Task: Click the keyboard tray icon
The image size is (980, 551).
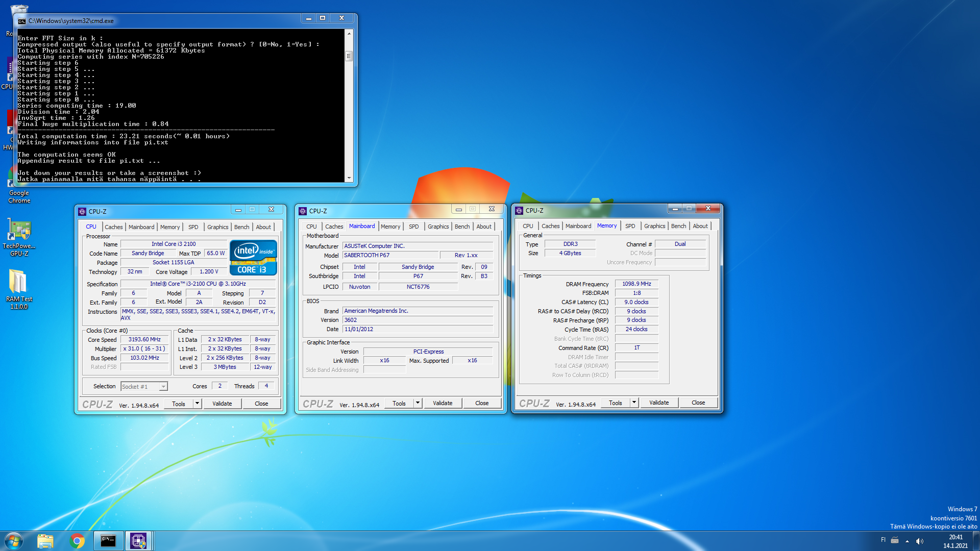Action: [x=895, y=540]
